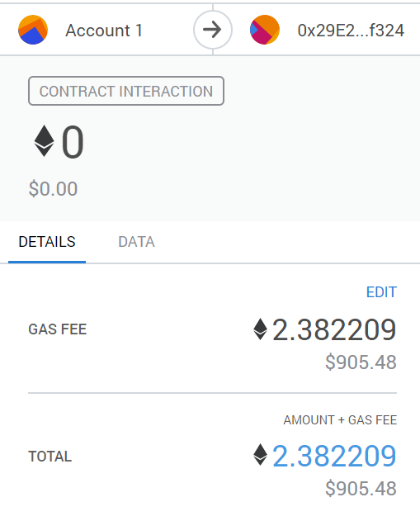420x516 pixels.
Task: Click the total $905.48 fiat value
Action: (361, 489)
